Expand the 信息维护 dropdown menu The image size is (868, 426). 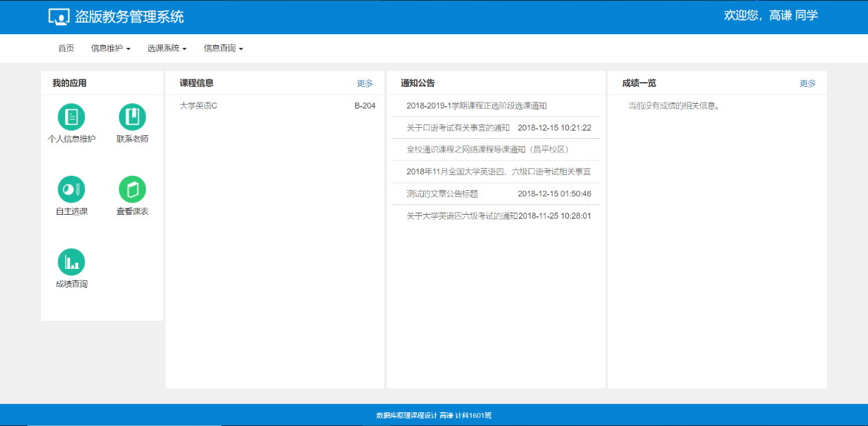click(110, 49)
